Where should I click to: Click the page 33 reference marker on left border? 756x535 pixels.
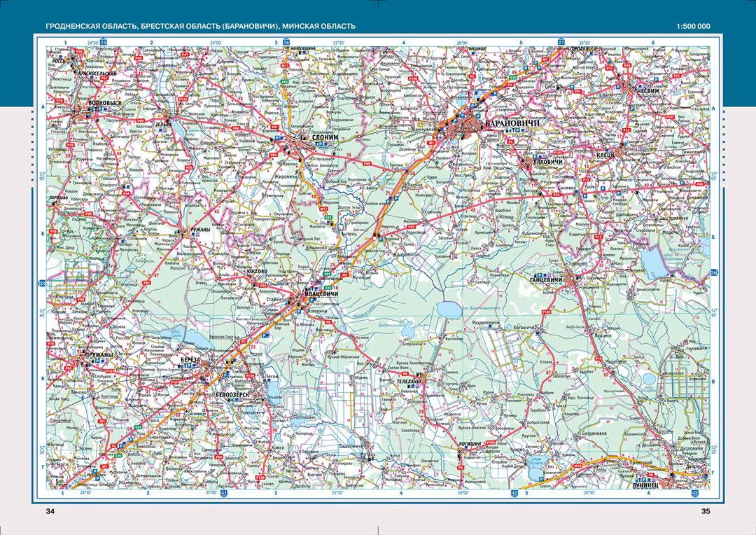pyautogui.click(x=42, y=283)
